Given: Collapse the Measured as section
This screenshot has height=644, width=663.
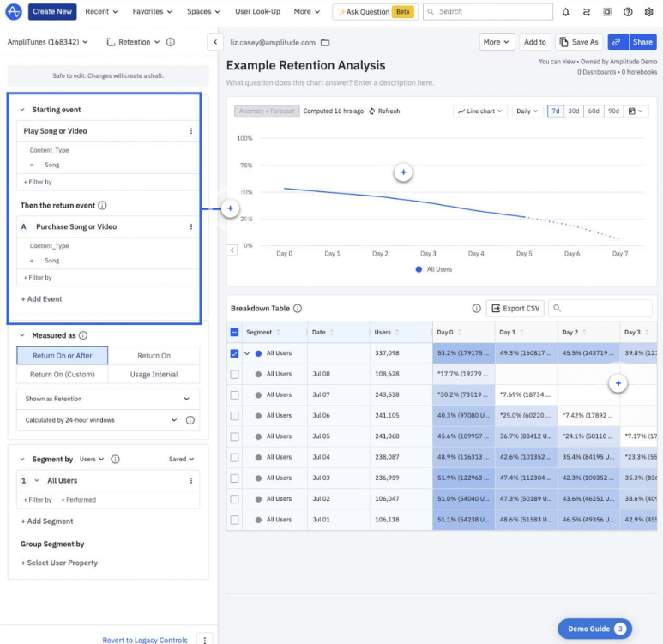Looking at the screenshot, I should (22, 335).
